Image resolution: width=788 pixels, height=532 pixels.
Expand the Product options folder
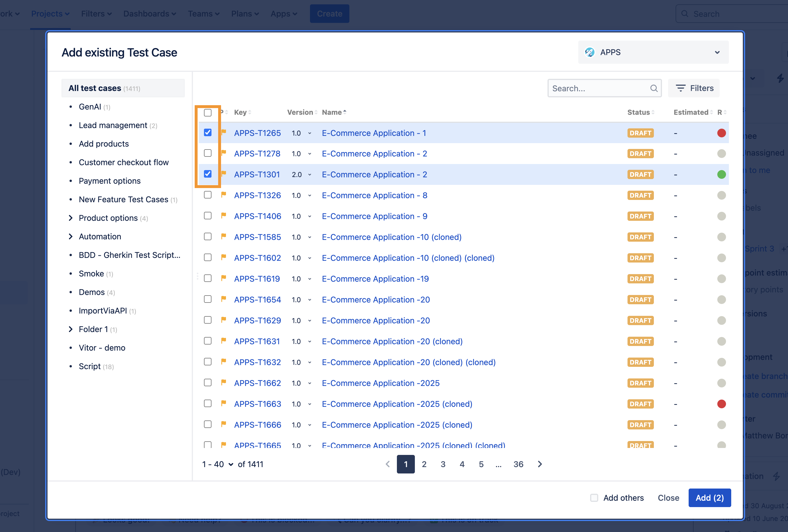(70, 218)
